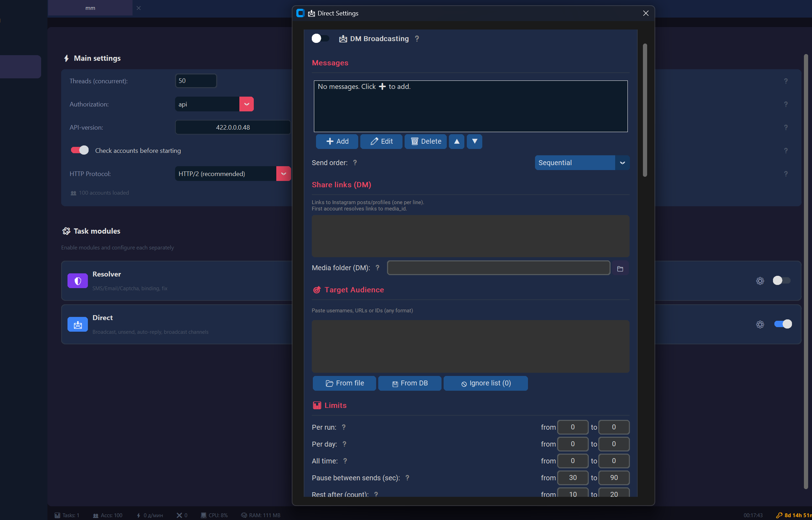This screenshot has width=812, height=520.
Task: Click help icon next to DM Broadcasting
Action: point(417,39)
